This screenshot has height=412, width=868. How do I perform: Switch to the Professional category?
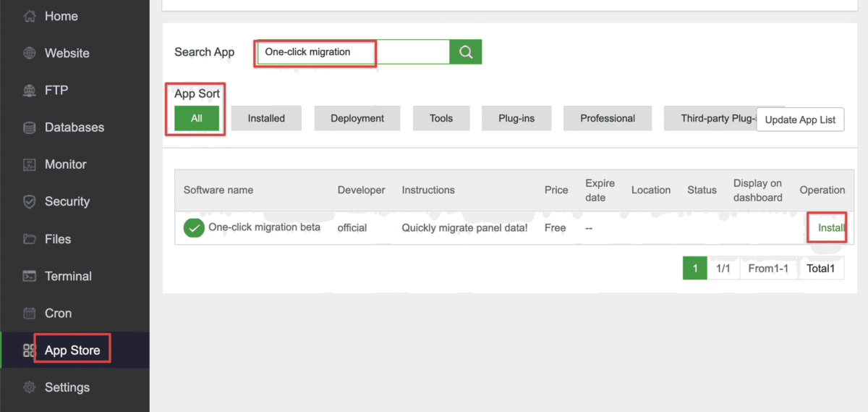[608, 118]
